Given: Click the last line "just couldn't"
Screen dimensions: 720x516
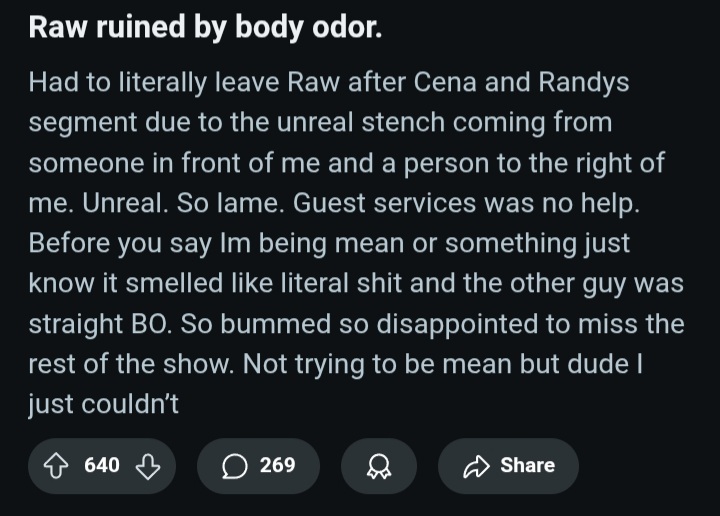Looking at the screenshot, I should [103, 404].
